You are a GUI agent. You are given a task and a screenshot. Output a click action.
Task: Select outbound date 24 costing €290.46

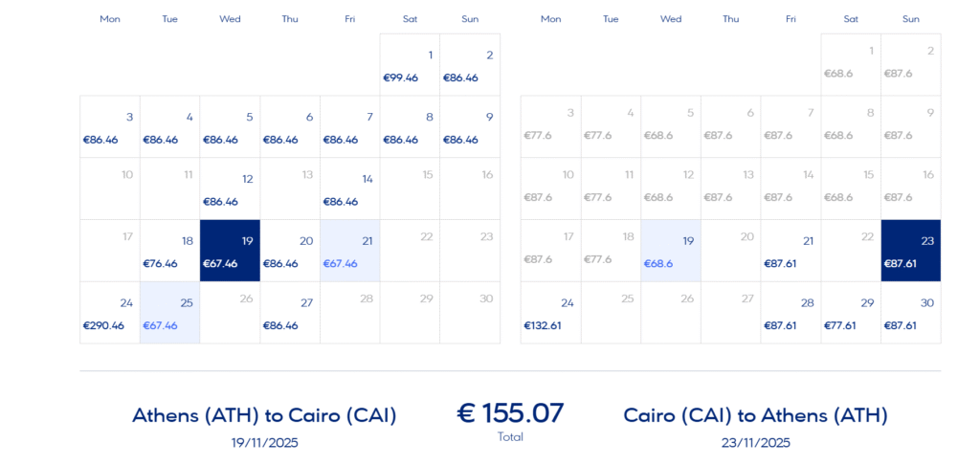(110, 313)
